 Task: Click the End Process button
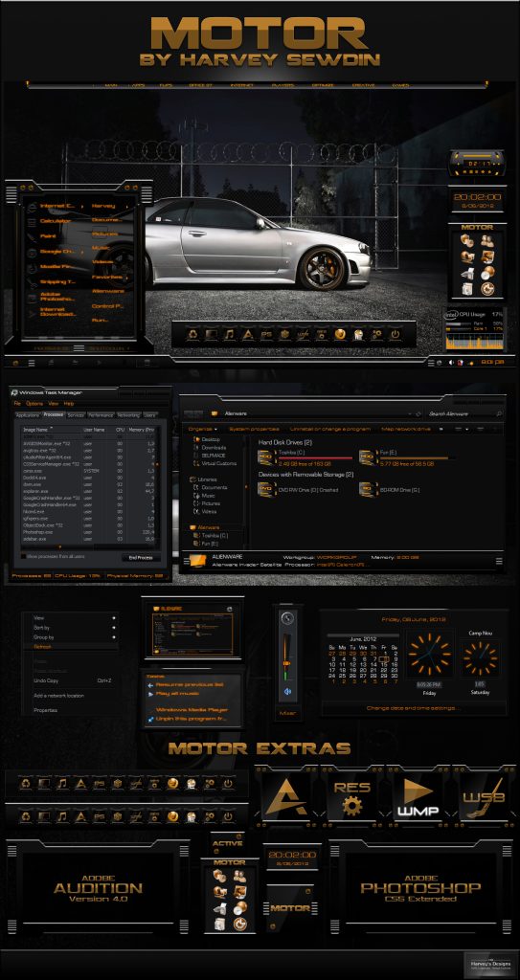point(141,557)
